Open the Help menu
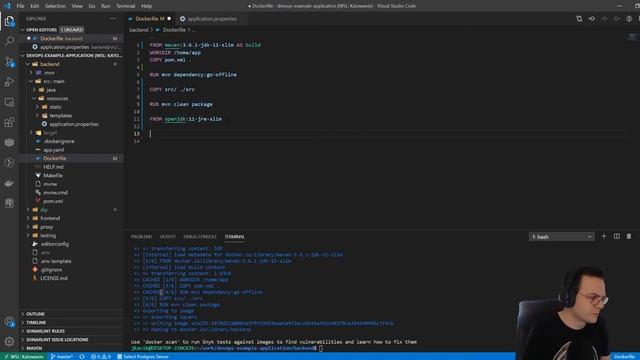Screen dimensions: 640x360 point(147,6)
